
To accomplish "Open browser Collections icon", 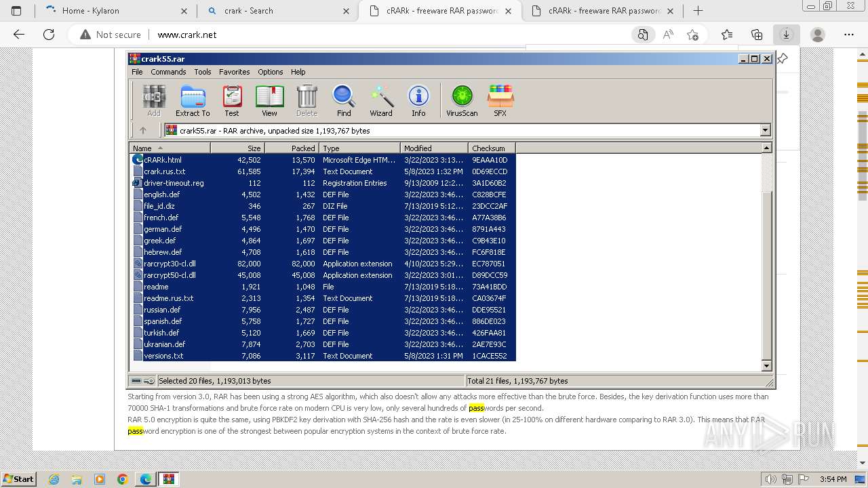I will pos(757,35).
